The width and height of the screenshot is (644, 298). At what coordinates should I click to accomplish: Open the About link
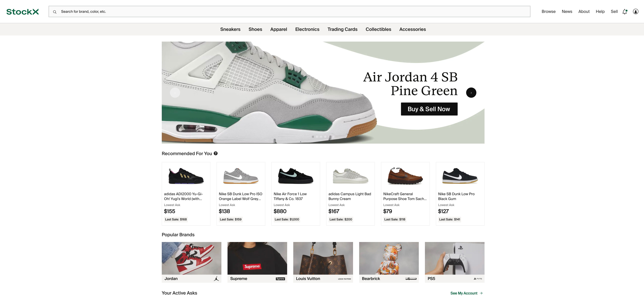584,11
